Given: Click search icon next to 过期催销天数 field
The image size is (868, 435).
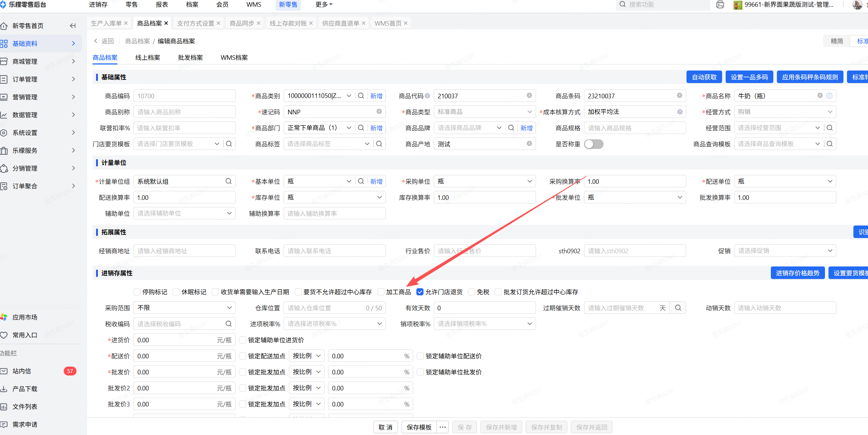Looking at the screenshot, I should coord(678,308).
